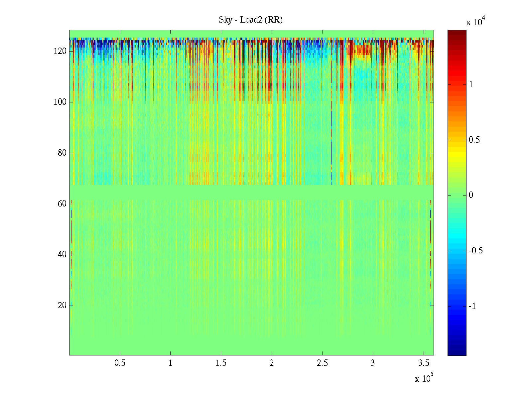Screen dimensions: 532x399
Task: Click the plot title "Sky - Load2 (RR)"
Action: click(x=251, y=20)
